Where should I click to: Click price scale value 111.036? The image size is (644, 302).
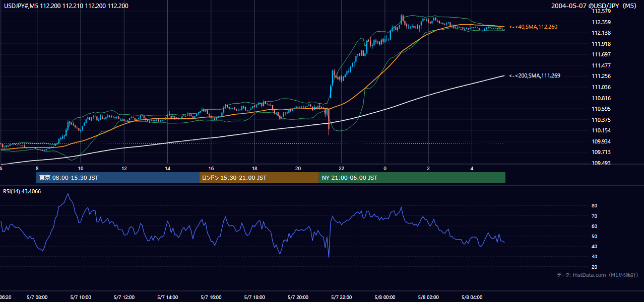[601, 87]
